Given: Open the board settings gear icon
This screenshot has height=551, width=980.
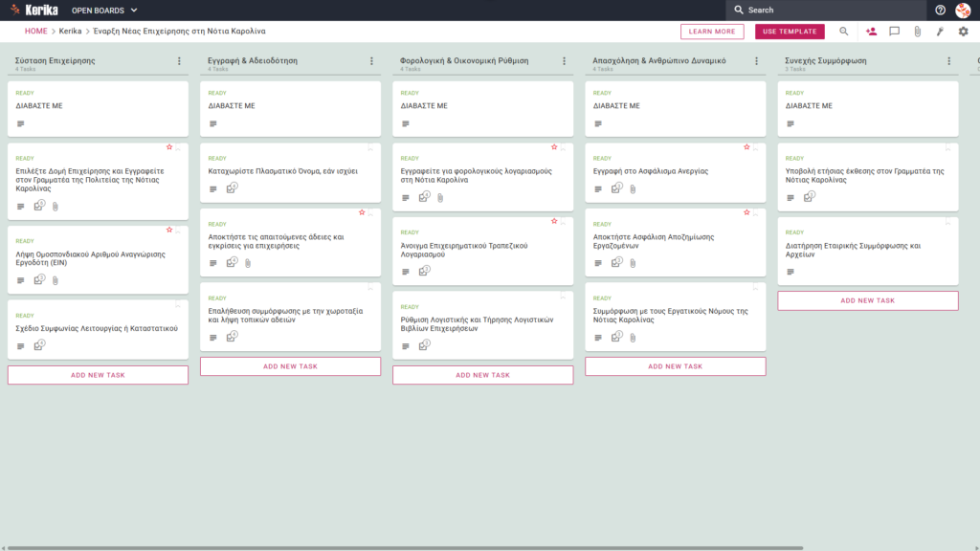Looking at the screenshot, I should (963, 32).
